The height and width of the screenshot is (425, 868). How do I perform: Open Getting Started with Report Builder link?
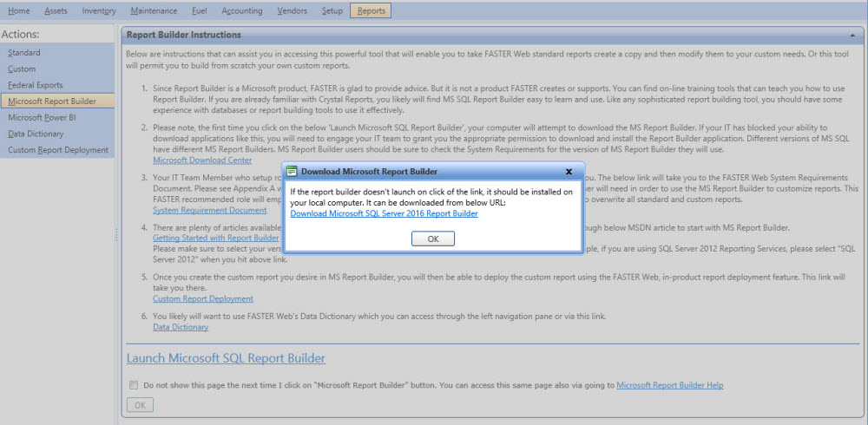click(215, 238)
